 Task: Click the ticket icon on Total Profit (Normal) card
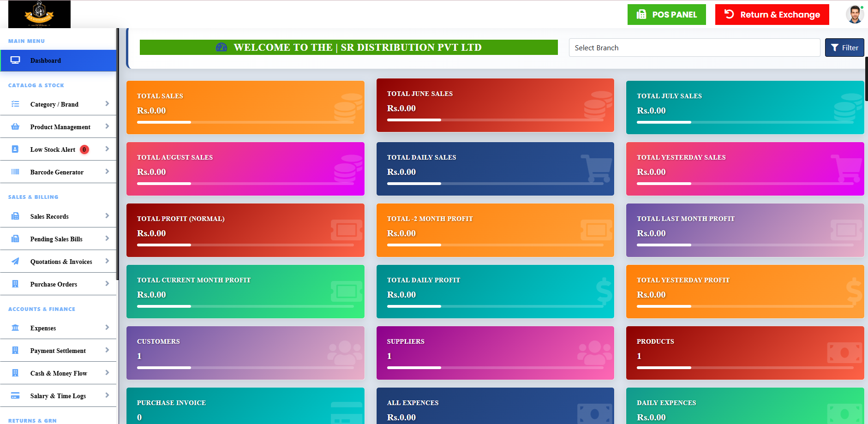pos(347,230)
